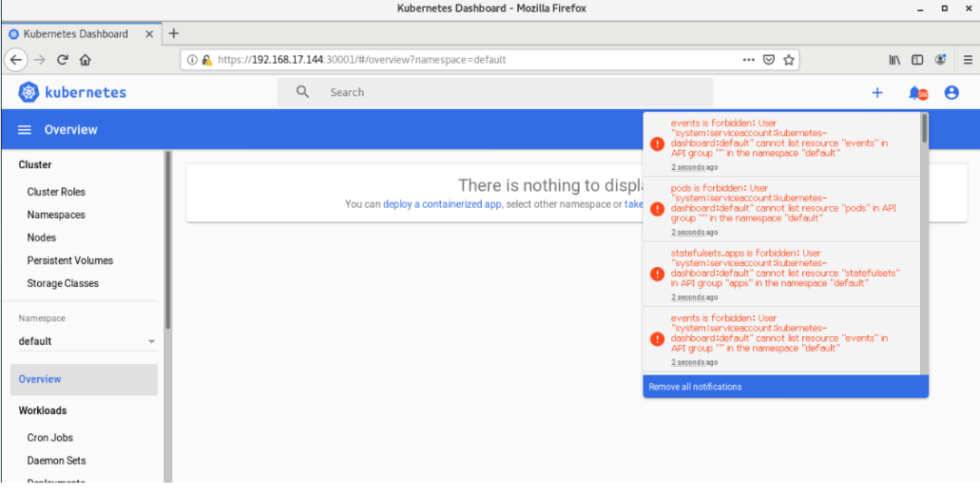Click the Workloads section heading
The image size is (980, 494).
coord(43,410)
